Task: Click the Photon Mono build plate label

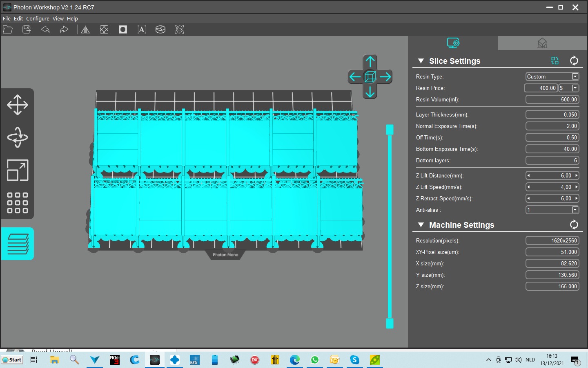Action: click(x=225, y=255)
